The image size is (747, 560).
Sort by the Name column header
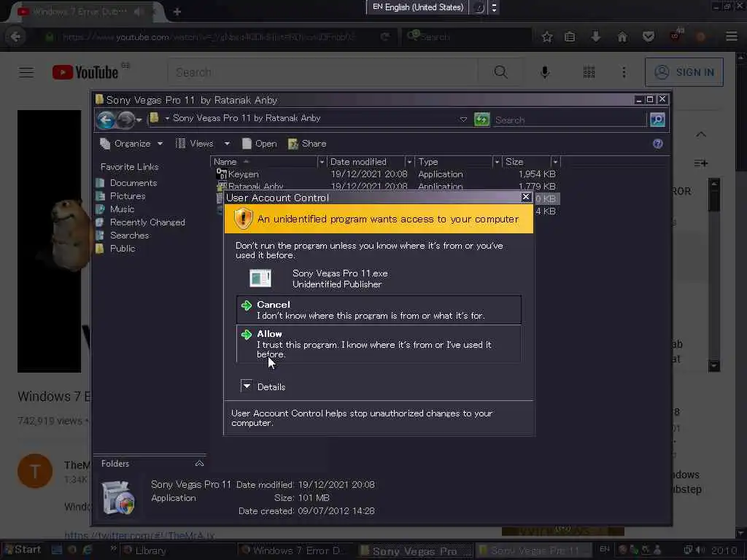coord(264,162)
